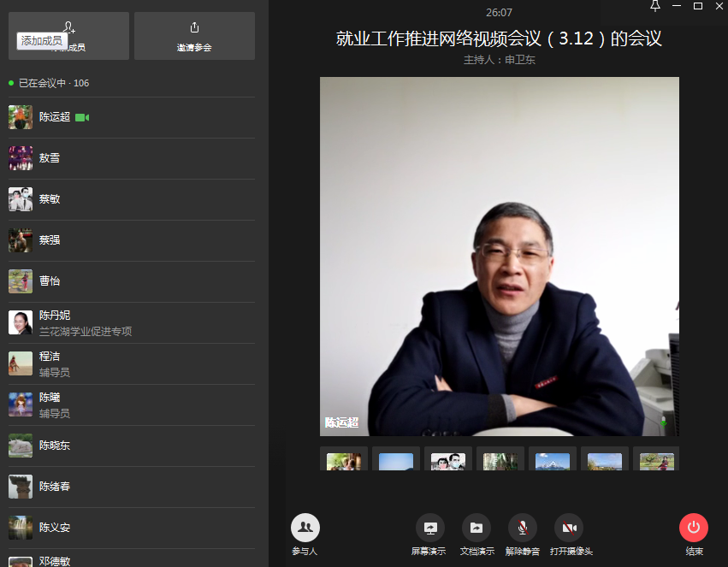
Task: Click 程洁's avatar icon
Action: coord(21,363)
